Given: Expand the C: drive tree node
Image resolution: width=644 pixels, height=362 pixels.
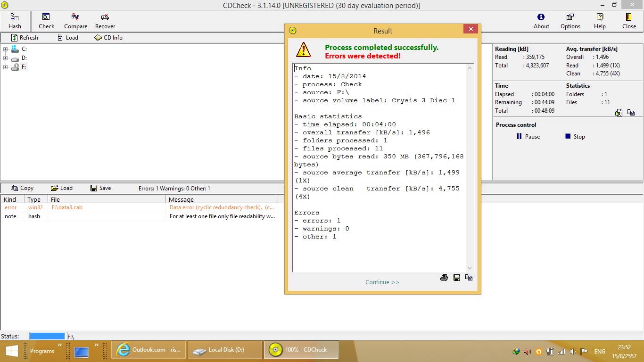Looking at the screenshot, I should point(5,49).
